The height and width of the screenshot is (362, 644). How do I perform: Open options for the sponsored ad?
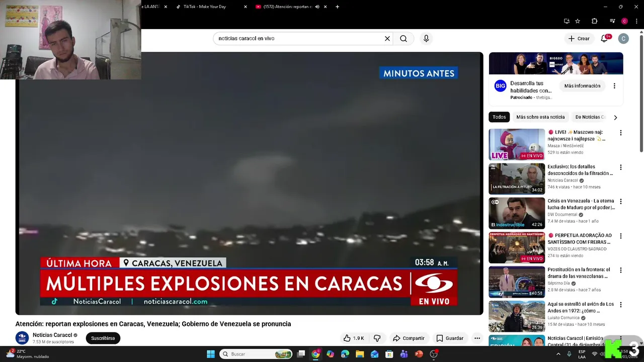(x=614, y=86)
